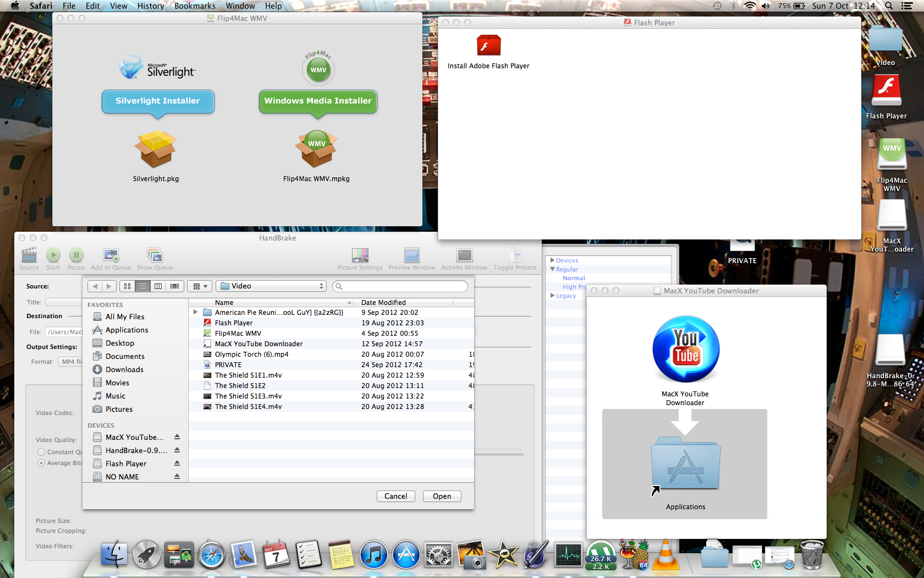The width and height of the screenshot is (924, 578).
Task: Click Wi-Fi status icon in menu bar
Action: [750, 6]
